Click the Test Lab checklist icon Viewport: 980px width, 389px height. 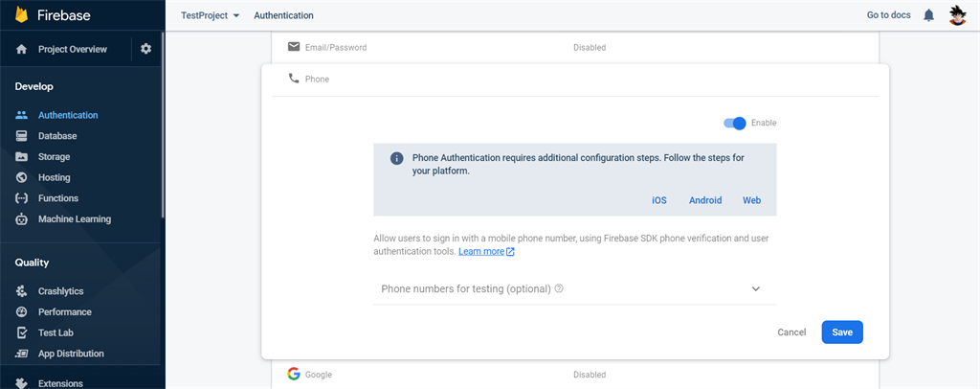pos(21,332)
